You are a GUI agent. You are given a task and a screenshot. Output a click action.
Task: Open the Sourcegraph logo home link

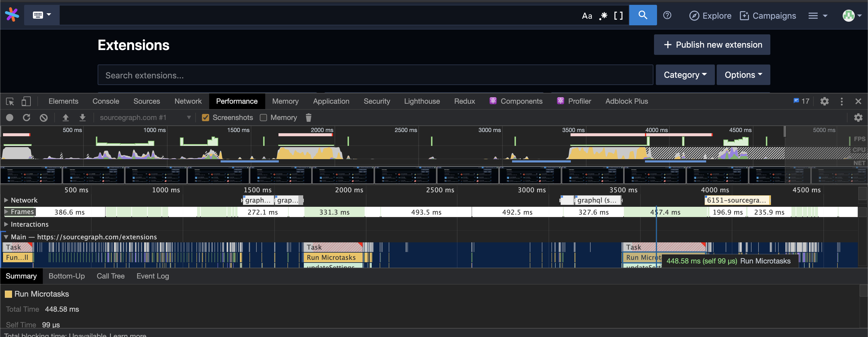click(x=12, y=15)
